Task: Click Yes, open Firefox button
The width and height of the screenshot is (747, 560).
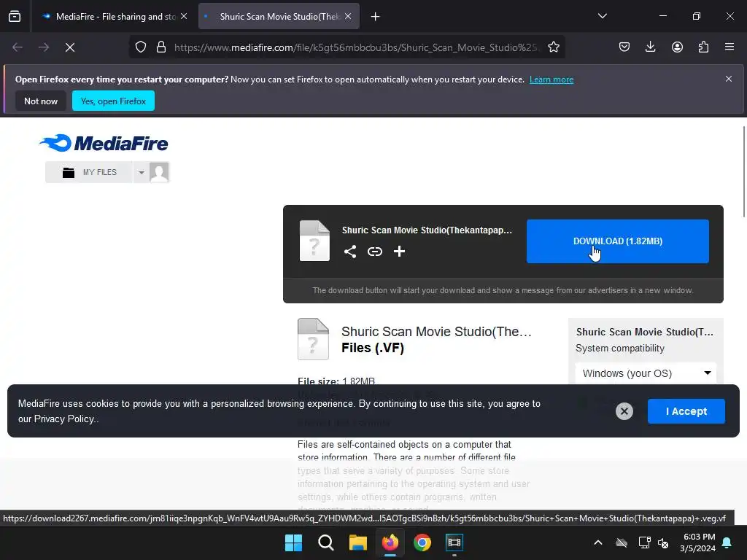Action: (x=113, y=101)
